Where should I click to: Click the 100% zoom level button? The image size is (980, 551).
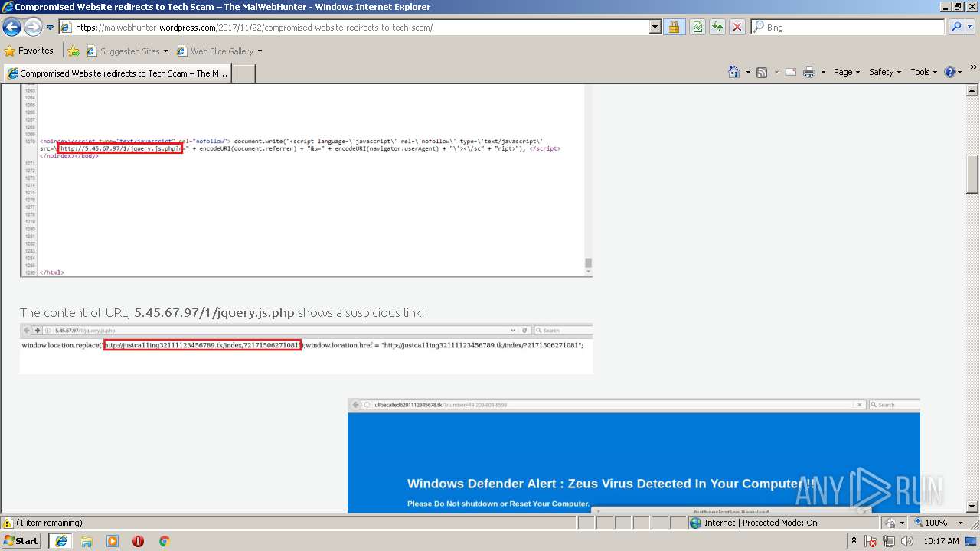pyautogui.click(x=931, y=523)
